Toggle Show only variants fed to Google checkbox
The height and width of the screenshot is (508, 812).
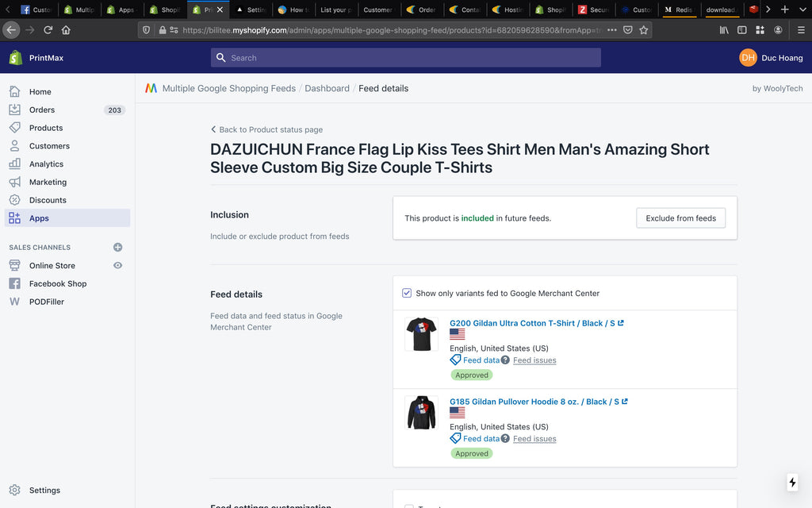click(407, 293)
